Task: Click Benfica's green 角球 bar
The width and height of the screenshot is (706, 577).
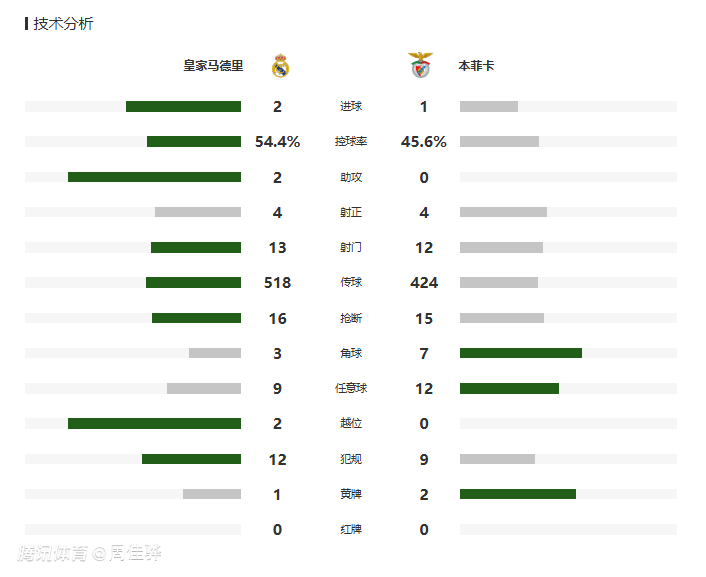Action: 520,353
